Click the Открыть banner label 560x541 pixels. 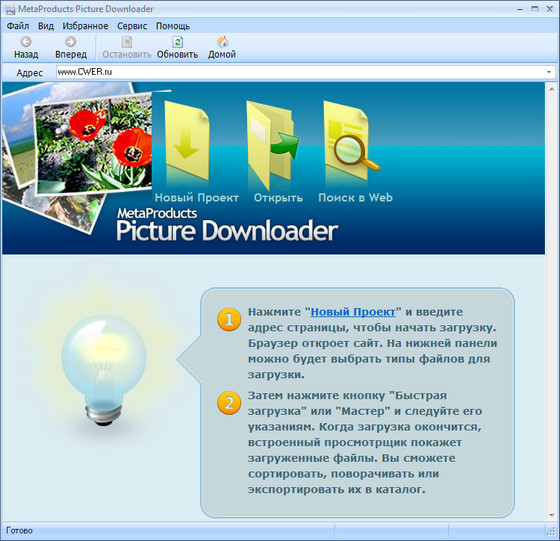278,197
